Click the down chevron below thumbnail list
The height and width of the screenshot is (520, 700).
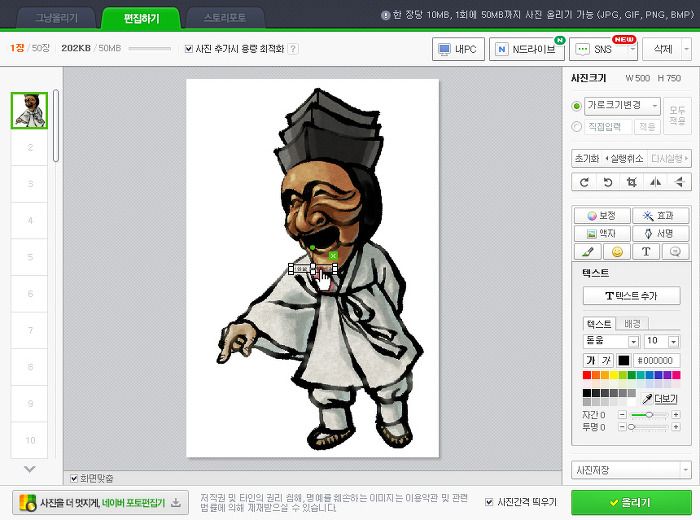(x=29, y=469)
